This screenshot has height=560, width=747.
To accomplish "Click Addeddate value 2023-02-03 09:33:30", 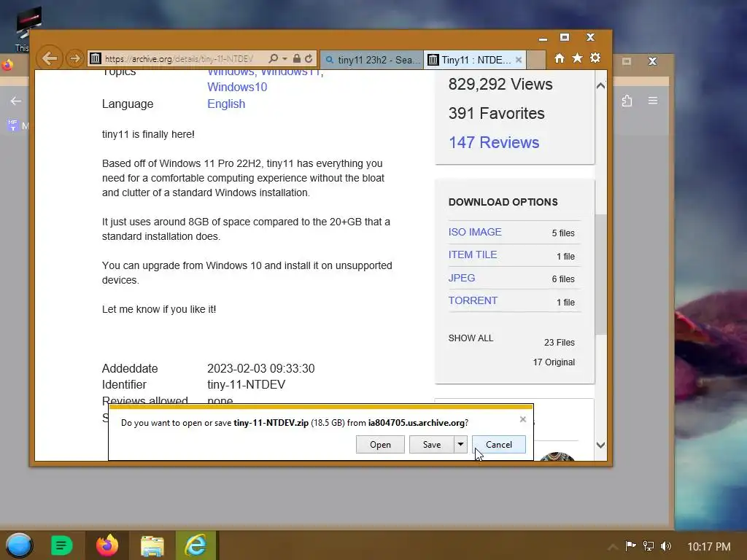I will tap(260, 368).
